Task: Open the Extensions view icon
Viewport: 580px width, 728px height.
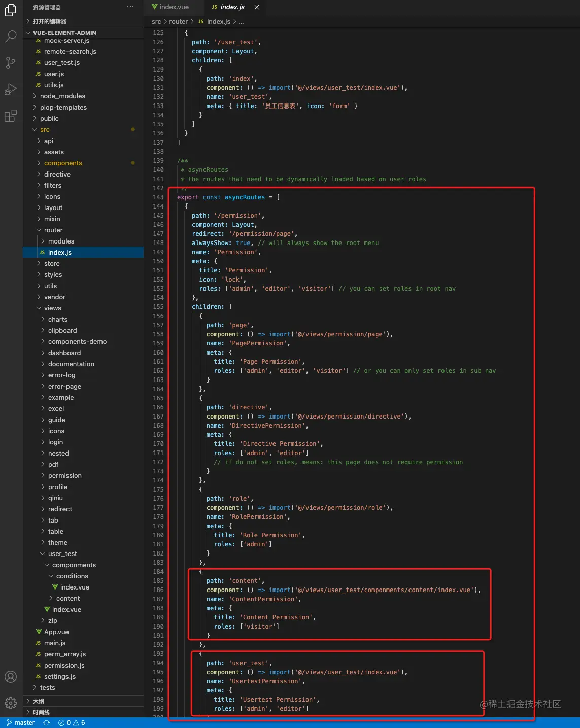Action: click(11, 116)
